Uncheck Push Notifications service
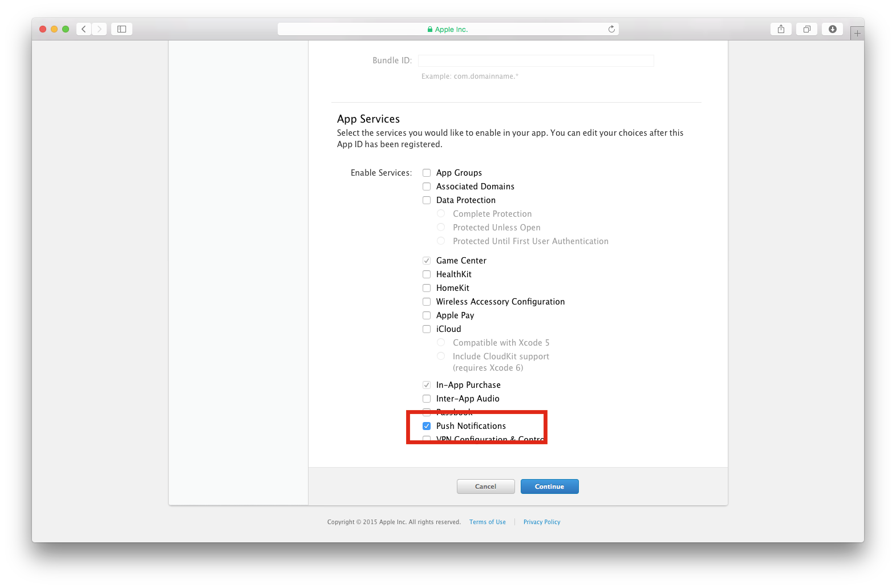The height and width of the screenshot is (588, 896). coord(427,426)
